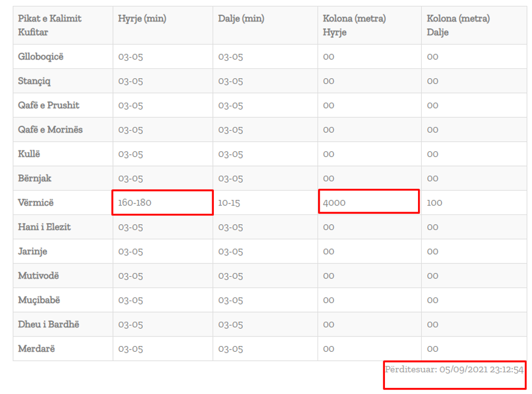Screen dimensions: 532x394
Task: Click the Hyrje (min) column header
Action: pyautogui.click(x=142, y=18)
